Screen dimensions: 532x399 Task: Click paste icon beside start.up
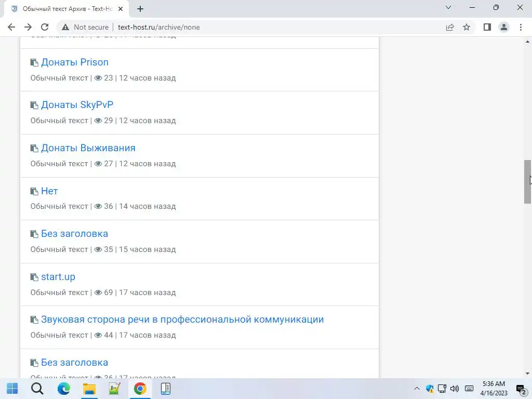pos(34,277)
